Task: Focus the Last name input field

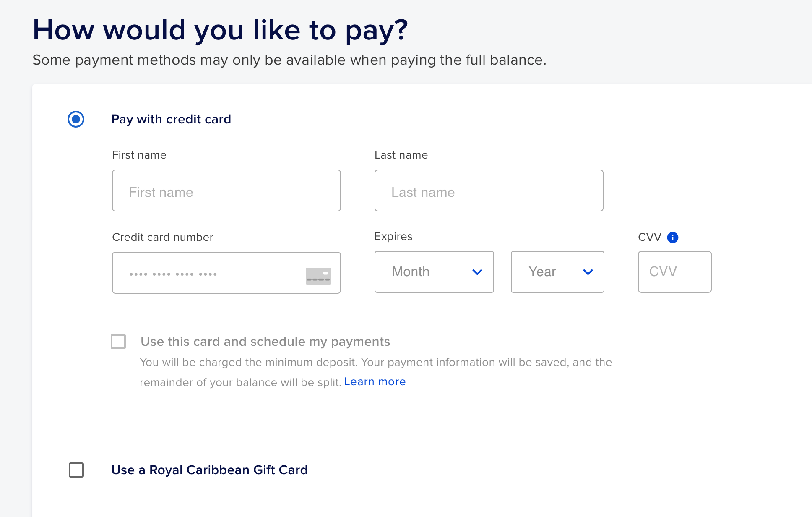Action: tap(489, 191)
